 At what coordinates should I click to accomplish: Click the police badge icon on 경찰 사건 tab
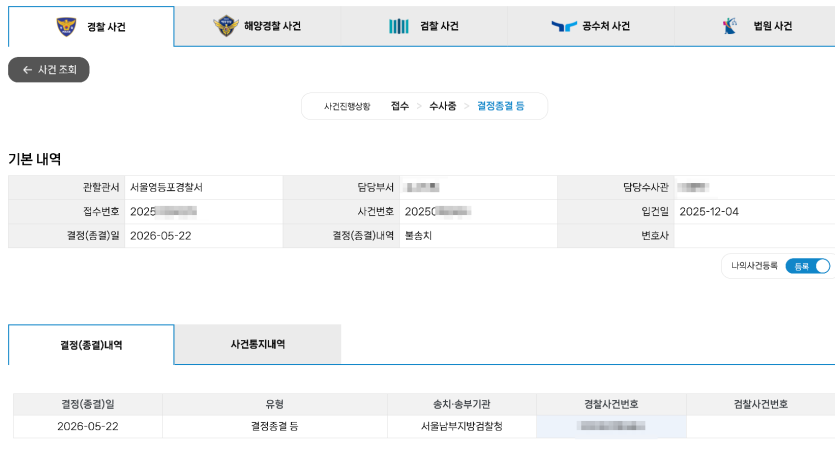coord(67,26)
